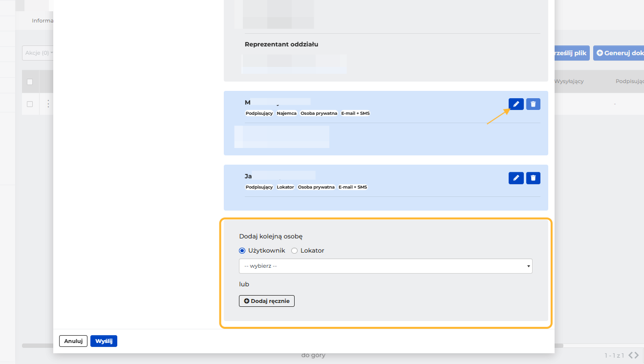The height and width of the screenshot is (364, 644).
Task: Delete the signer whose name starts with Ja
Action: 533,178
